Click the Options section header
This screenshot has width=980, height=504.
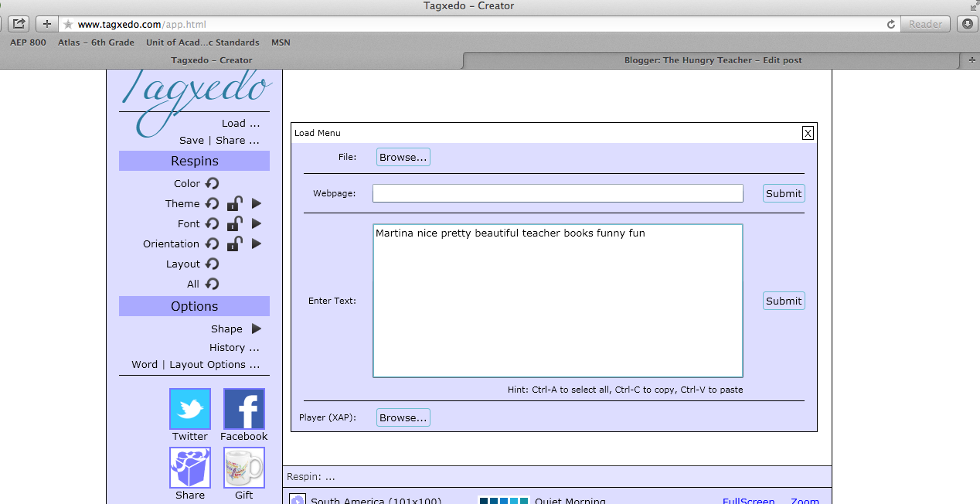[x=194, y=306]
